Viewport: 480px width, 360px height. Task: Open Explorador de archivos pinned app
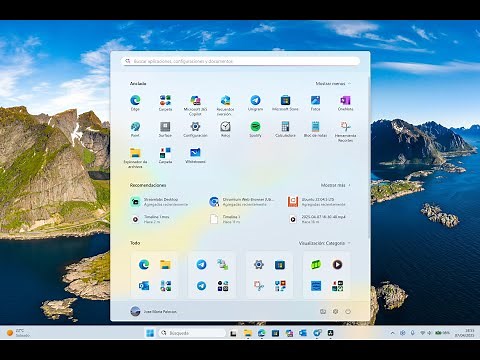(135, 158)
